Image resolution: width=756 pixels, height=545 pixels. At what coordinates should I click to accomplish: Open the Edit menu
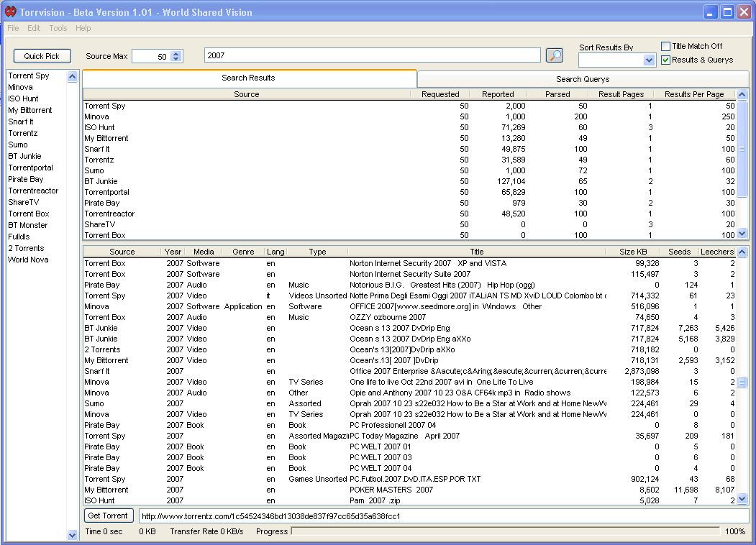click(34, 28)
